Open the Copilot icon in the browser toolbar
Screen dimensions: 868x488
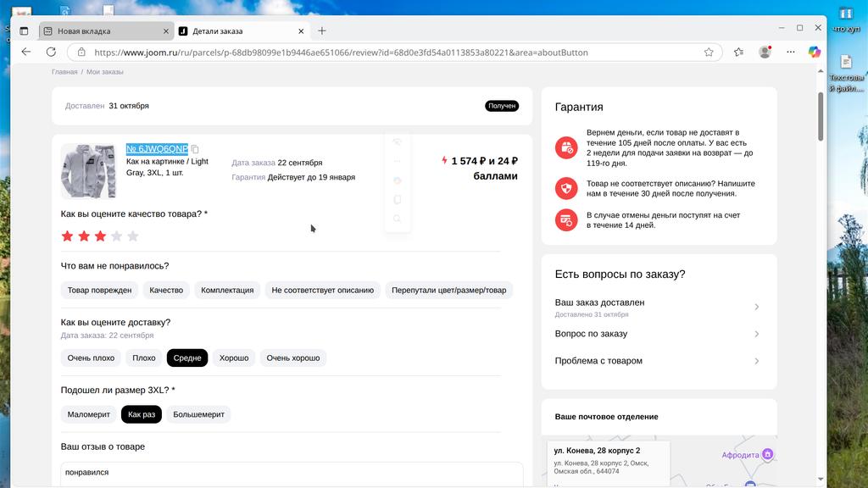point(814,52)
